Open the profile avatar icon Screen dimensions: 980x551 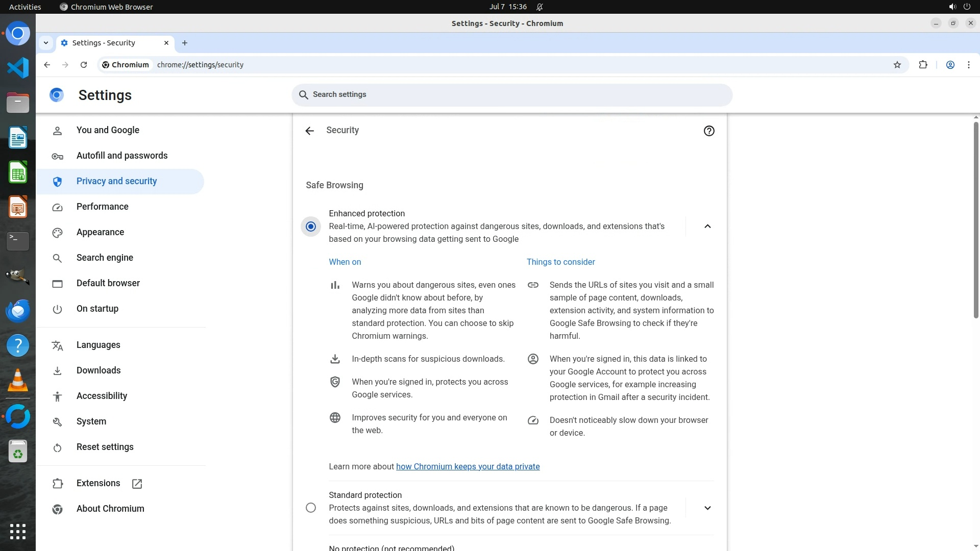point(950,65)
